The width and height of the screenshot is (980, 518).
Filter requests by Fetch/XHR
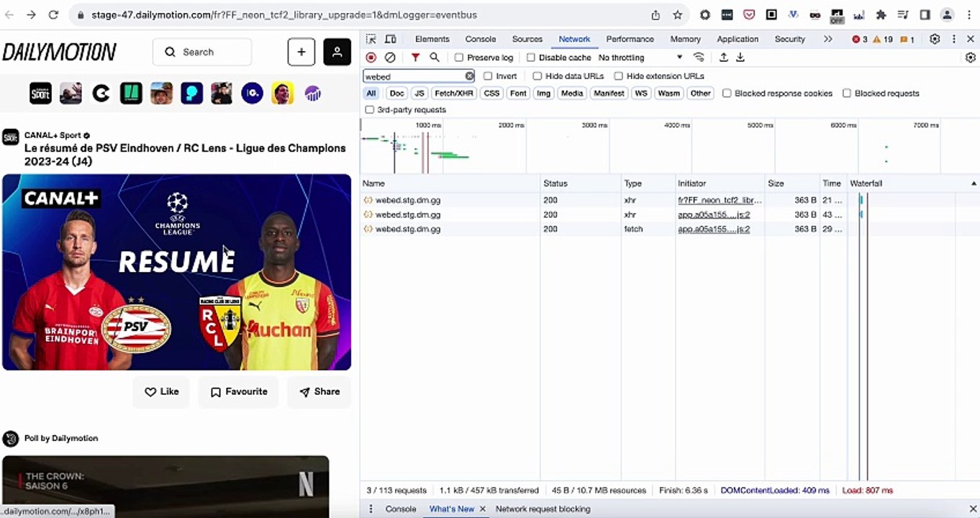(x=454, y=94)
